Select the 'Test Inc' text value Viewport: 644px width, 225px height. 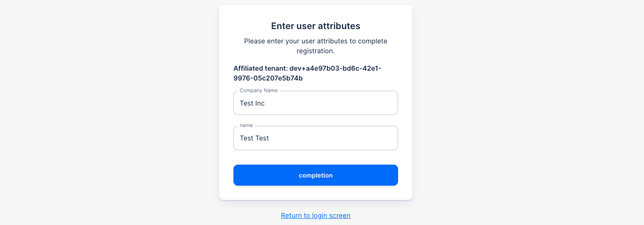(x=252, y=103)
